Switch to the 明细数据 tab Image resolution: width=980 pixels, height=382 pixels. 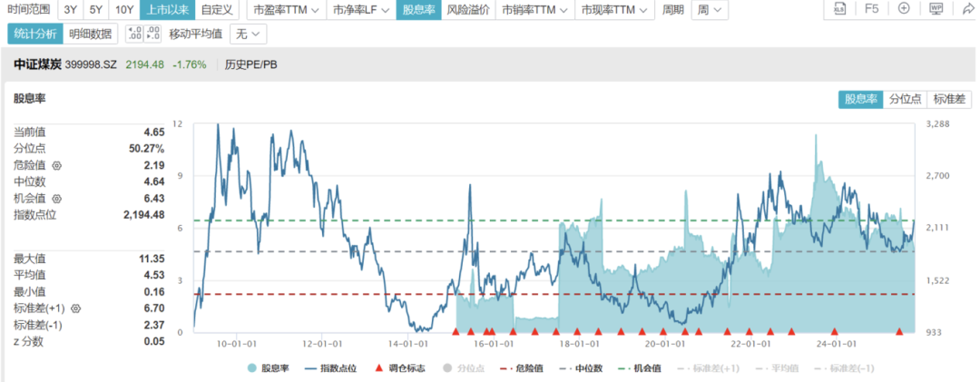click(x=89, y=34)
